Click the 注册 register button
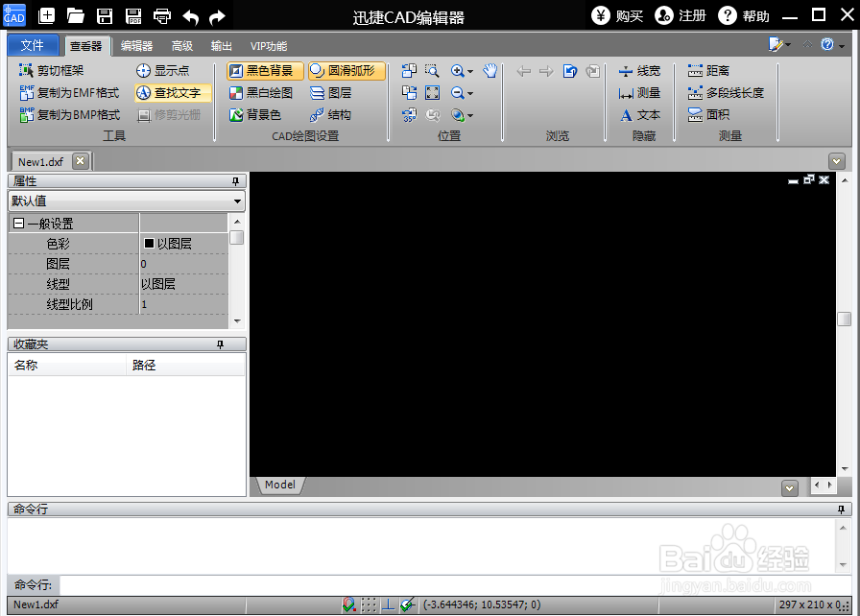860x616 pixels. pos(681,16)
